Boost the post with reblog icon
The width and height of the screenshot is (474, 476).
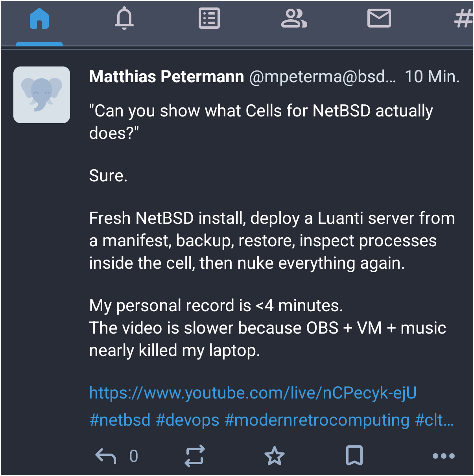coord(195,456)
